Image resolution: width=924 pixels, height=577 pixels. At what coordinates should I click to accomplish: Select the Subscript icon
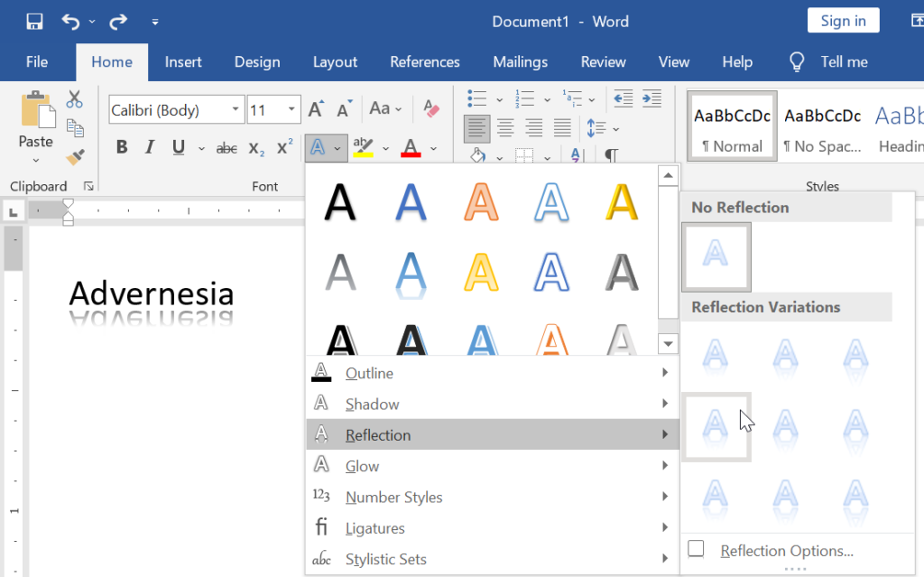pos(254,148)
